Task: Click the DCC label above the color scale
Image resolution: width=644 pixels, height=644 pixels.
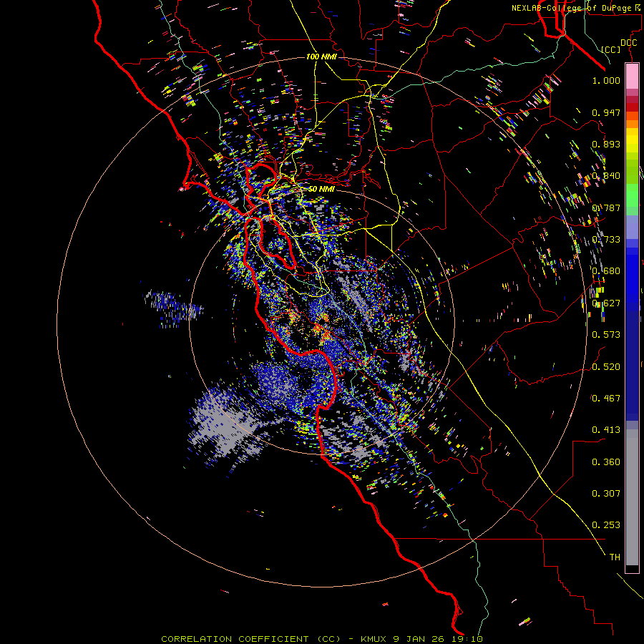Action: click(628, 43)
